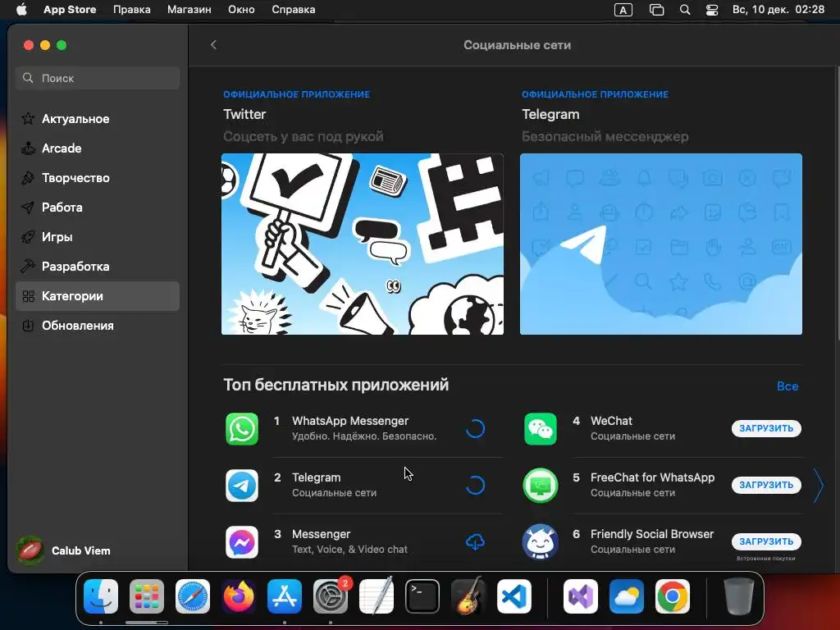The height and width of the screenshot is (630, 840).
Task: Open System Settings from the Dock
Action: pos(331,596)
